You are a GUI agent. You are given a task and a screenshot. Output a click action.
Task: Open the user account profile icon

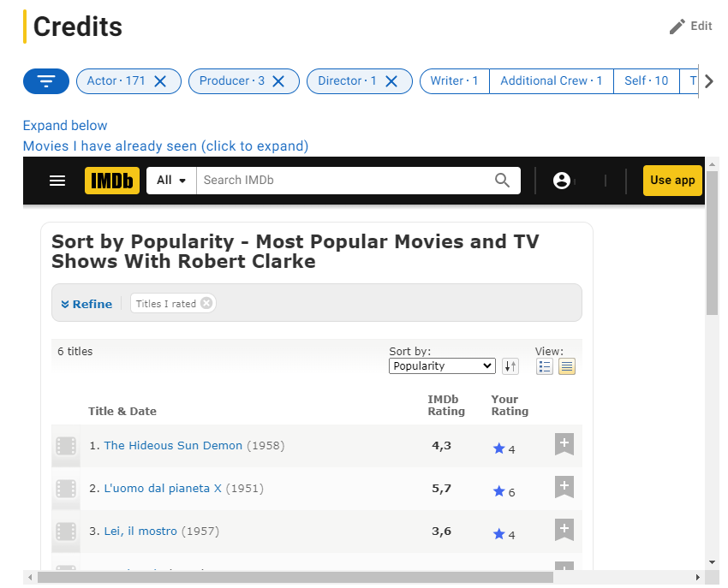[561, 181]
